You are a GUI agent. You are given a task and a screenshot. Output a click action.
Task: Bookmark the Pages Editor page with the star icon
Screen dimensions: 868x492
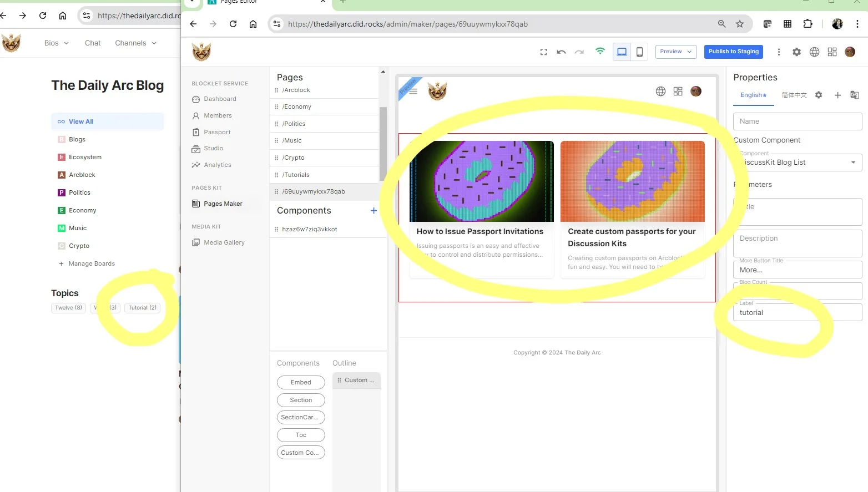[x=739, y=24]
